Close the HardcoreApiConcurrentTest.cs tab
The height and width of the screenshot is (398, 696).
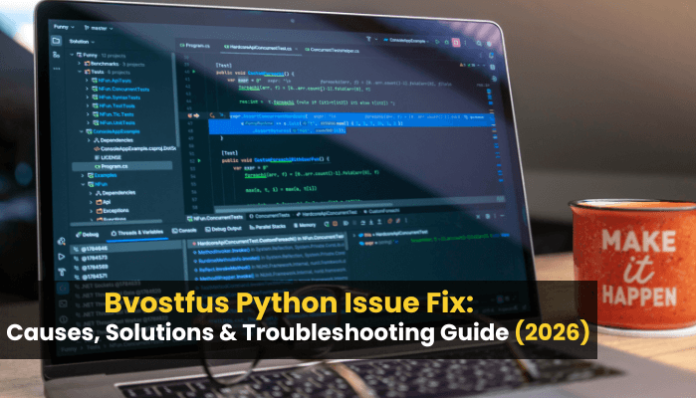296,49
